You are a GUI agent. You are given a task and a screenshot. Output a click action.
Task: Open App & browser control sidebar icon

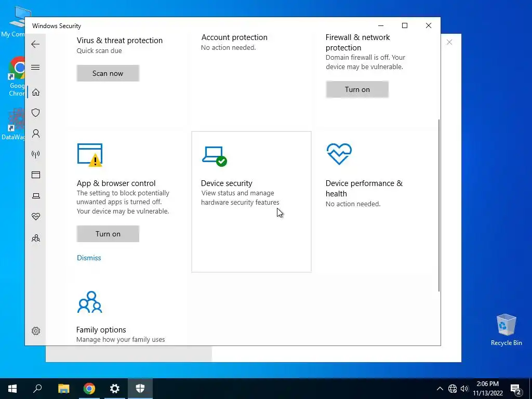36,175
